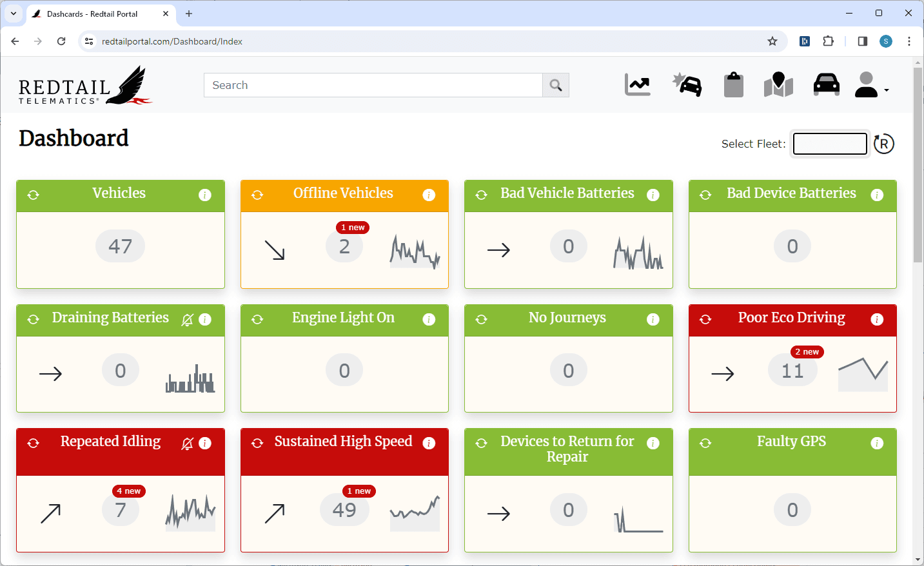Click the vehicle car icon in header
This screenshot has width=924, height=566.
(x=826, y=85)
